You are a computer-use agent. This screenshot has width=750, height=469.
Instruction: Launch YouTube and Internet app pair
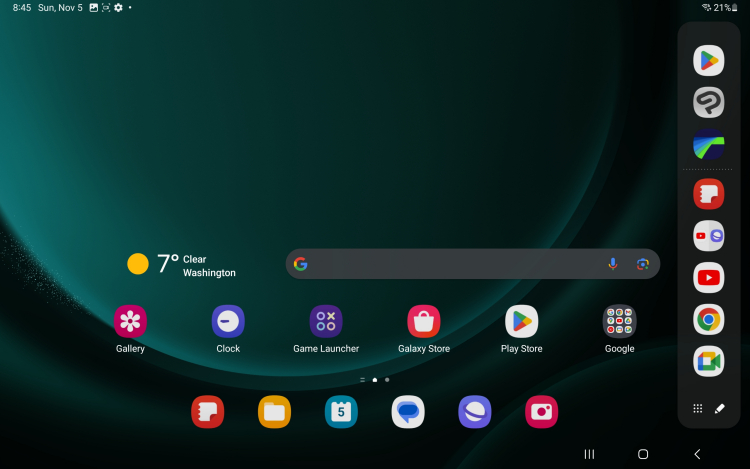708,236
